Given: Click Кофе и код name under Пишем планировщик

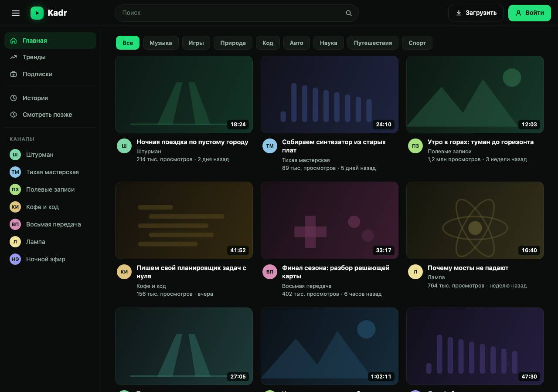Looking at the screenshot, I should [151, 286].
